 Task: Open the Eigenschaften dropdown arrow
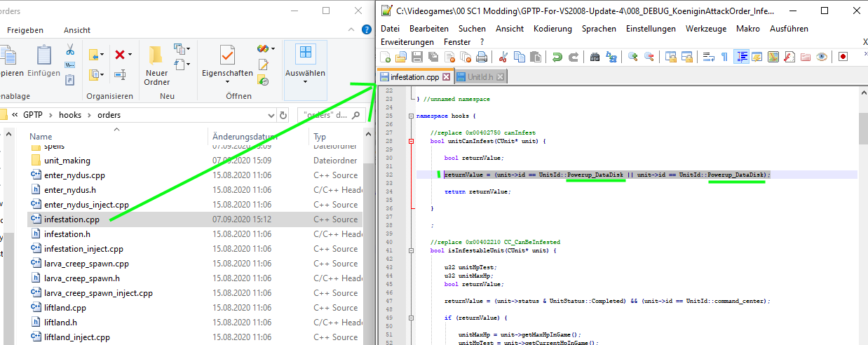point(226,82)
